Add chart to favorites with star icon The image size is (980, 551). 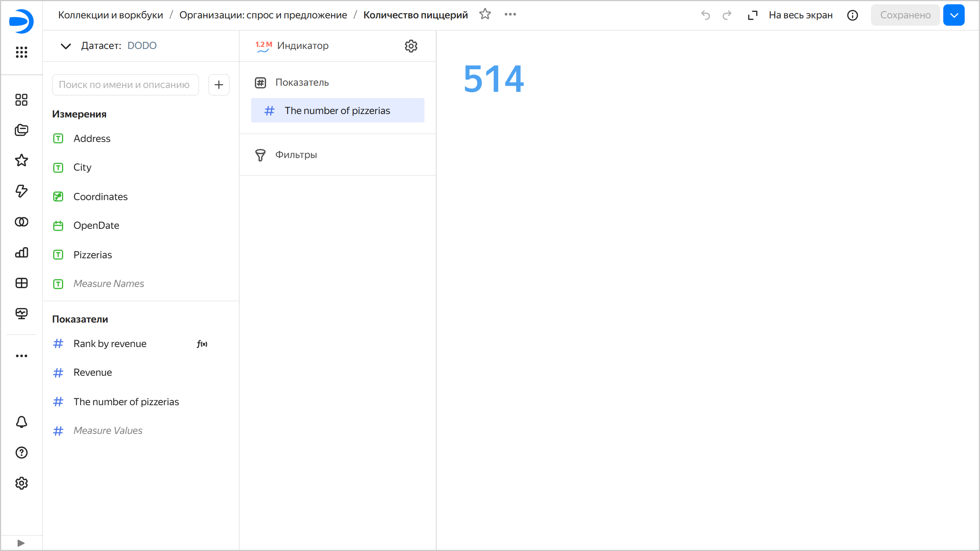[x=485, y=15]
